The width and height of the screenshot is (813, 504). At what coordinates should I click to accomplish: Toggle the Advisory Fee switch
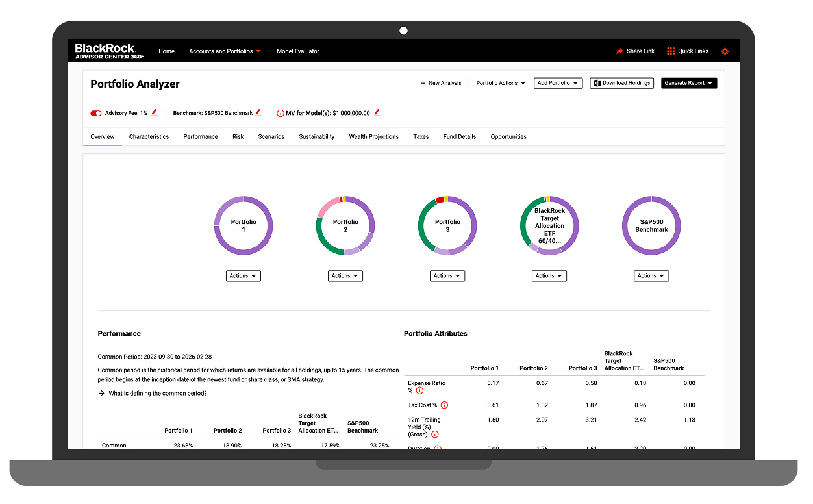coord(96,113)
